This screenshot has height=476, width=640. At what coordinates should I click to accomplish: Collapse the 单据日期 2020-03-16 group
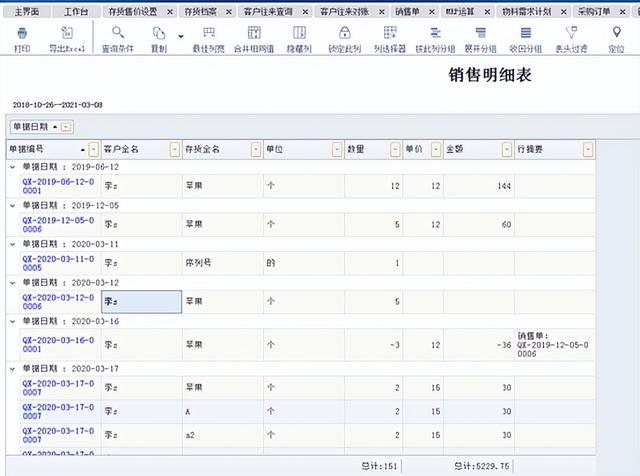[x=13, y=321]
